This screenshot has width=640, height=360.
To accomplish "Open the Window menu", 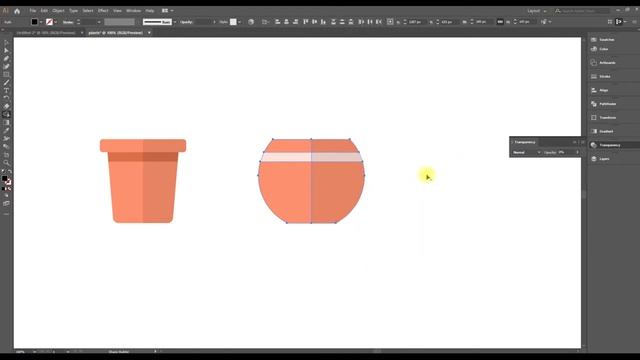I will 133,11.
